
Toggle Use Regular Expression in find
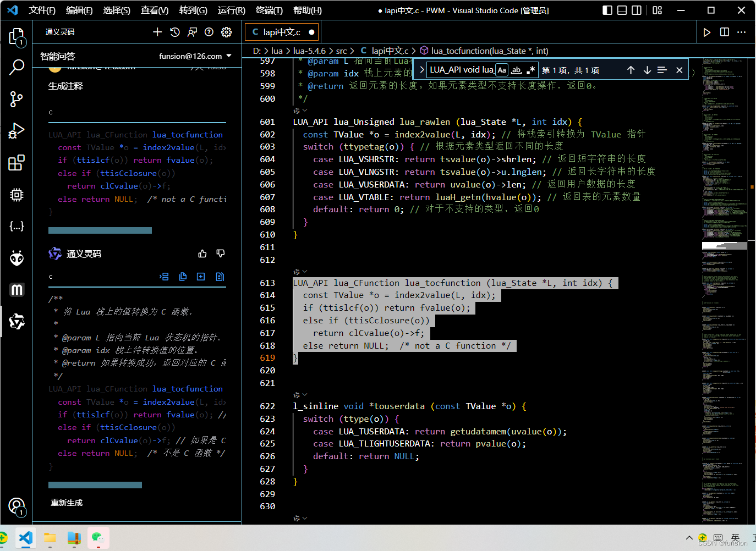[x=530, y=70]
